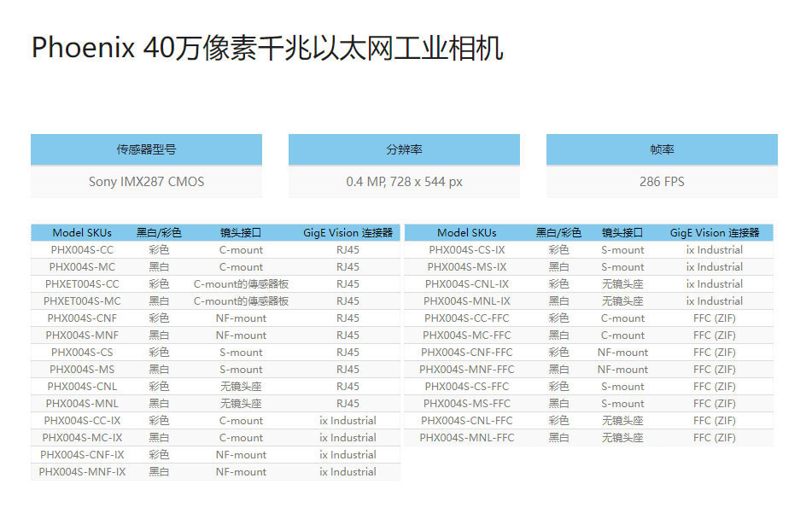
Task: Open the PHX004S-MNF-IX model SKU
Action: click(82, 472)
